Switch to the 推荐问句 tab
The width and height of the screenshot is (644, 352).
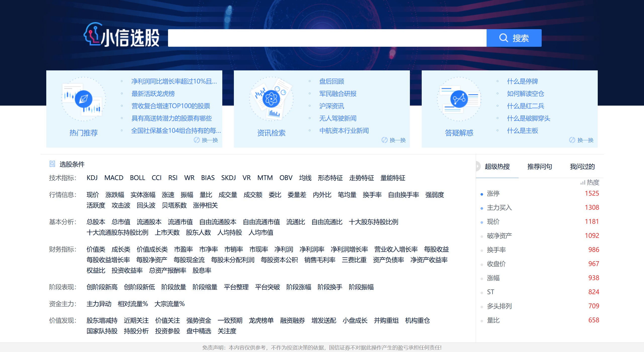539,166
